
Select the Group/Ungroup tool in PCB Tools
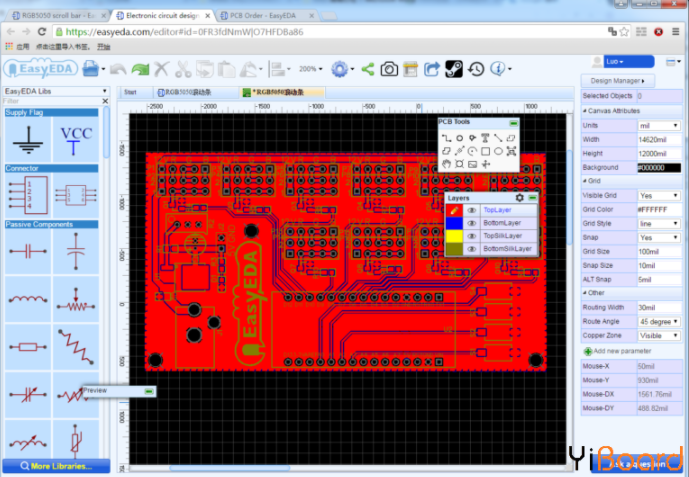[511, 152]
